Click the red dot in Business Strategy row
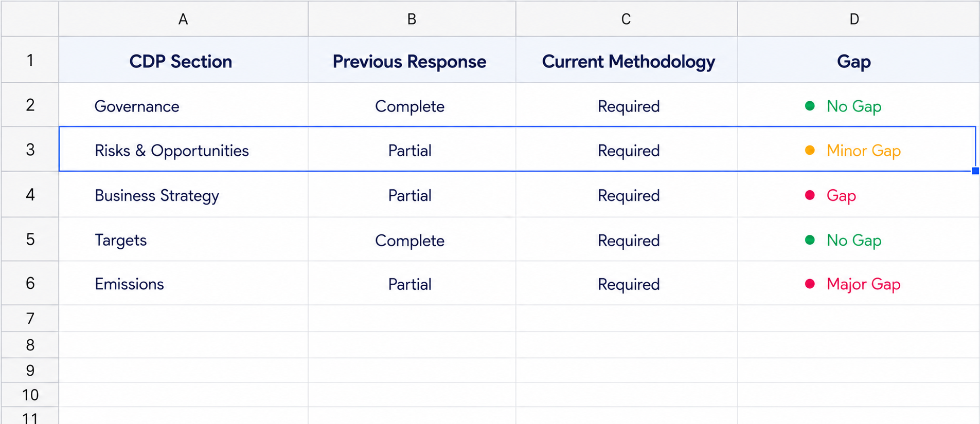Viewport: 980px width, 424px height. pyautogui.click(x=809, y=195)
